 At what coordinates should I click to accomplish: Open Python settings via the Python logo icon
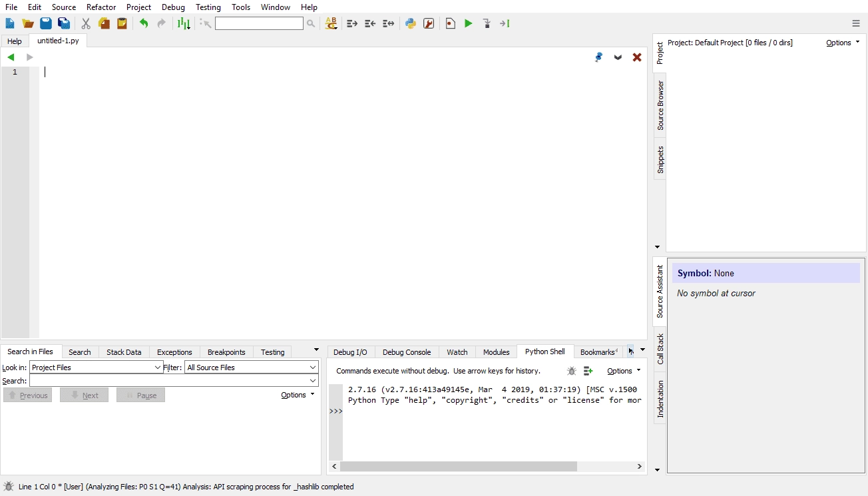[411, 23]
